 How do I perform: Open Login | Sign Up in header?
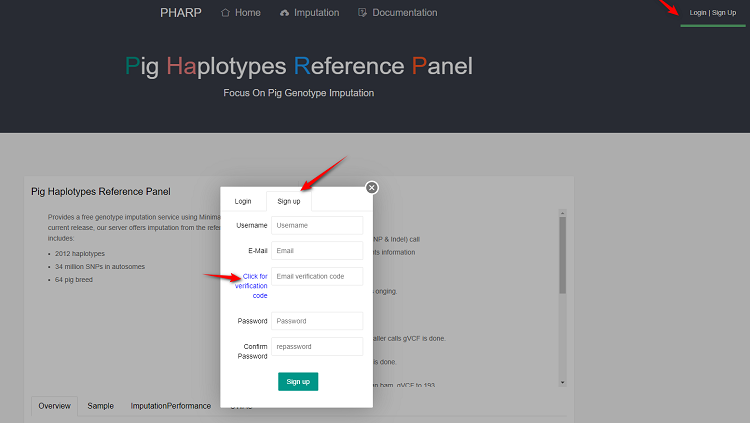click(712, 13)
